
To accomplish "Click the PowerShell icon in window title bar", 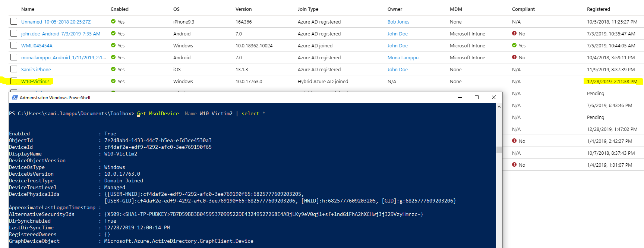I will pyautogui.click(x=15, y=97).
